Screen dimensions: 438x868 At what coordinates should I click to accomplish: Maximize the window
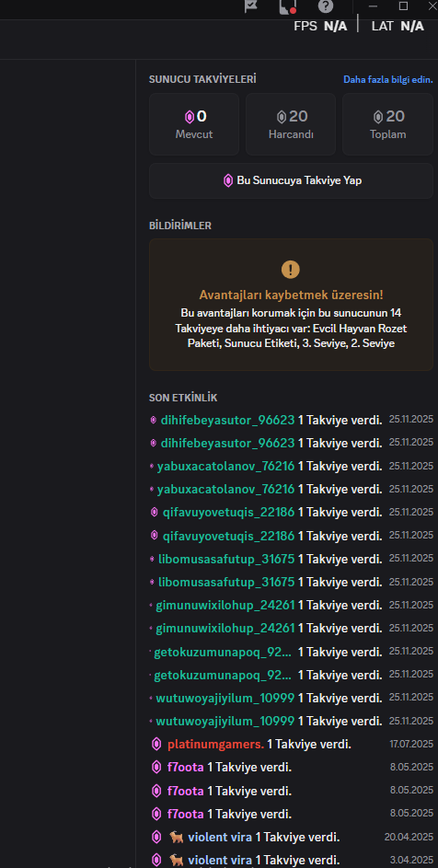404,6
